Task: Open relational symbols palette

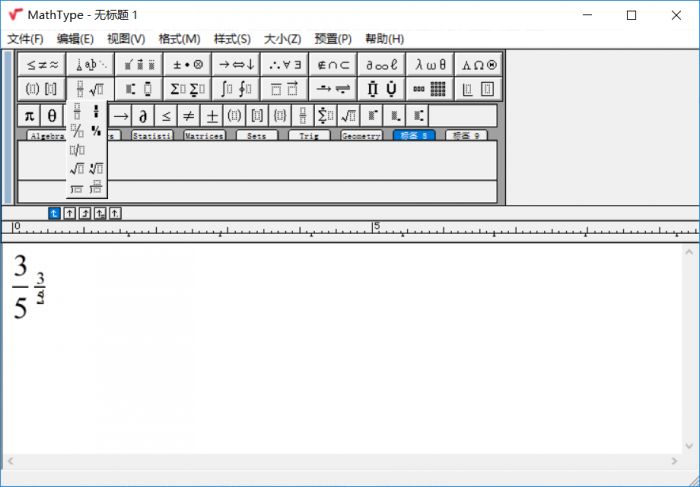Action: [x=42, y=65]
